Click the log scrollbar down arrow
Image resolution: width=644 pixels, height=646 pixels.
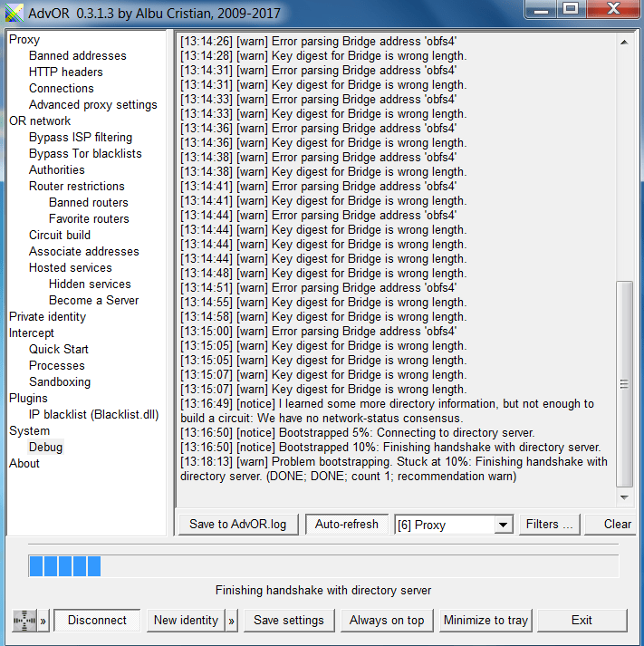pyautogui.click(x=624, y=497)
